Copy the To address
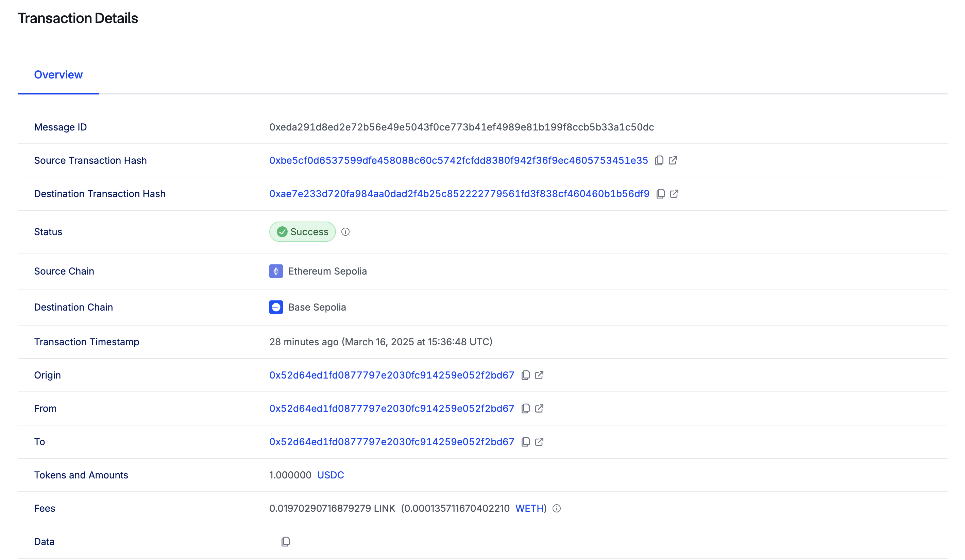The width and height of the screenshot is (965, 560). pyautogui.click(x=525, y=442)
